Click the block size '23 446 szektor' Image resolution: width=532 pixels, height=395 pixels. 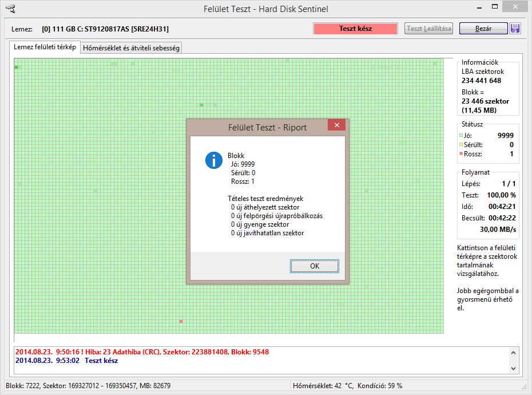[485, 101]
